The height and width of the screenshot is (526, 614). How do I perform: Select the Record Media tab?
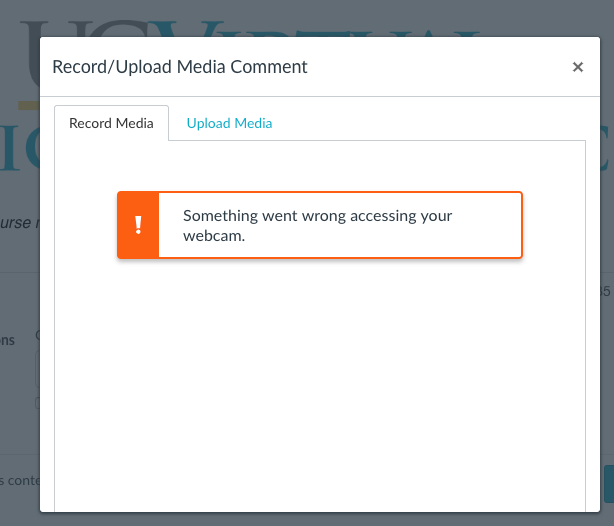point(111,123)
